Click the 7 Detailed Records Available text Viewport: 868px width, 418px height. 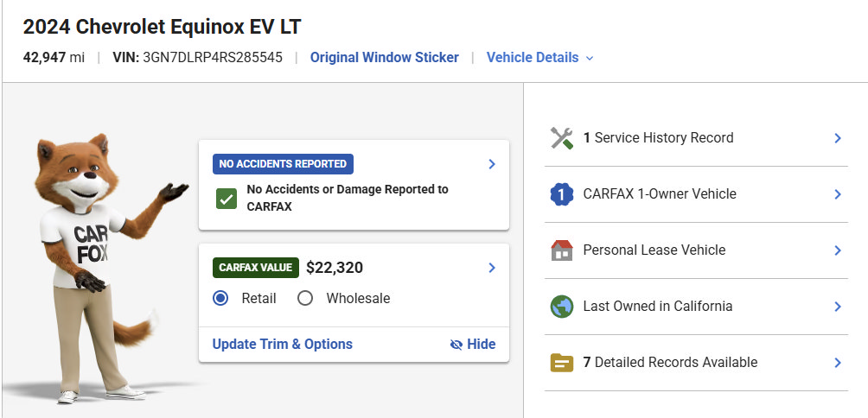click(x=670, y=363)
